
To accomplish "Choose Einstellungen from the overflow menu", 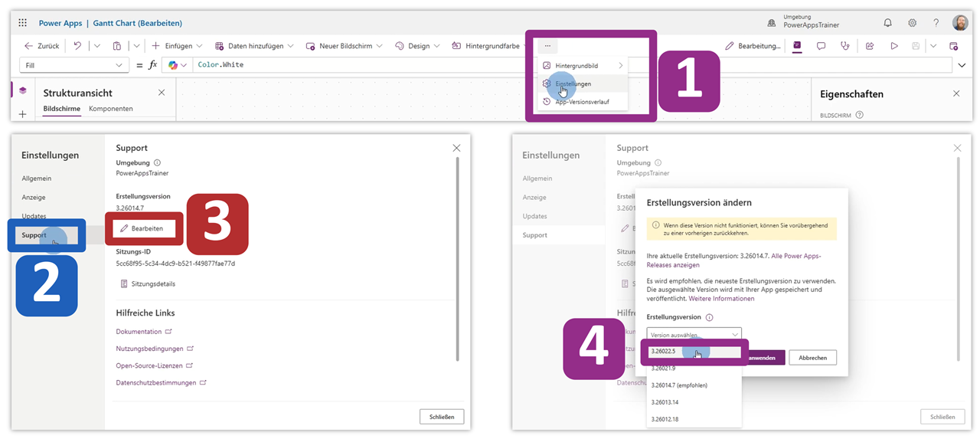I will [x=583, y=84].
